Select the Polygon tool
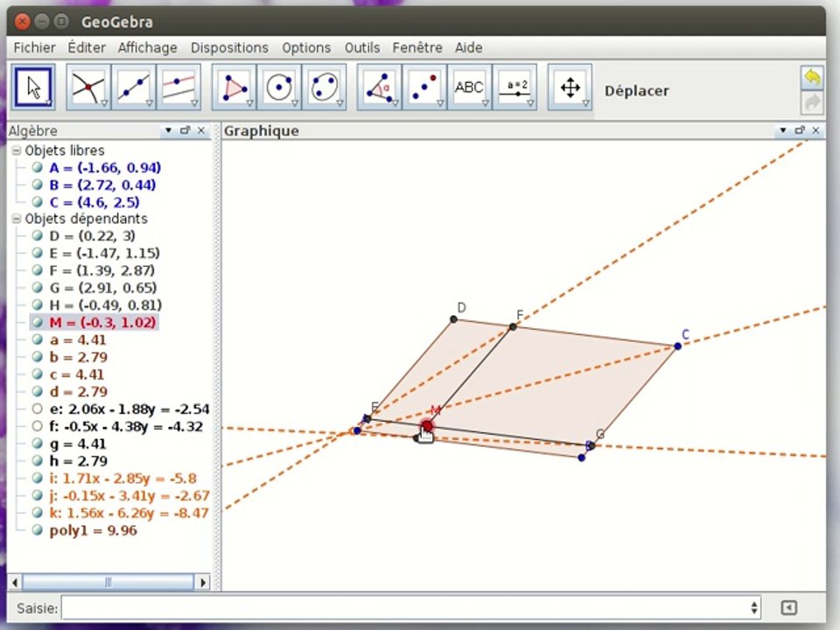Screen dimensions: 840x630 (234, 87)
